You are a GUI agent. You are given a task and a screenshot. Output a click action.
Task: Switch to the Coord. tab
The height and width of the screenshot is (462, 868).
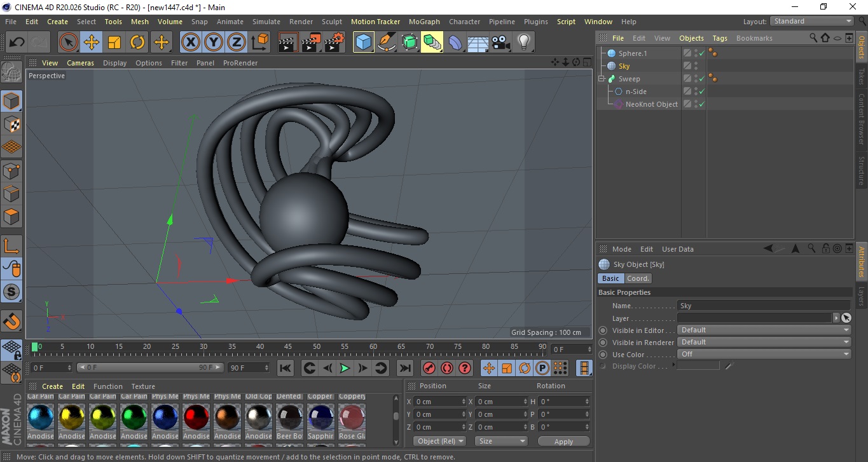(638, 278)
